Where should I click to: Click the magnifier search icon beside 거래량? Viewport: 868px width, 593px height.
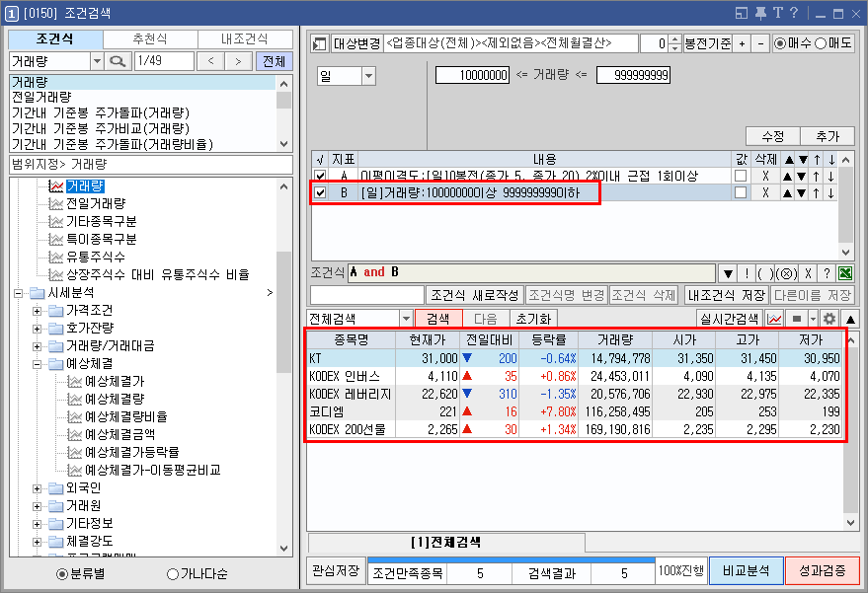tap(118, 61)
